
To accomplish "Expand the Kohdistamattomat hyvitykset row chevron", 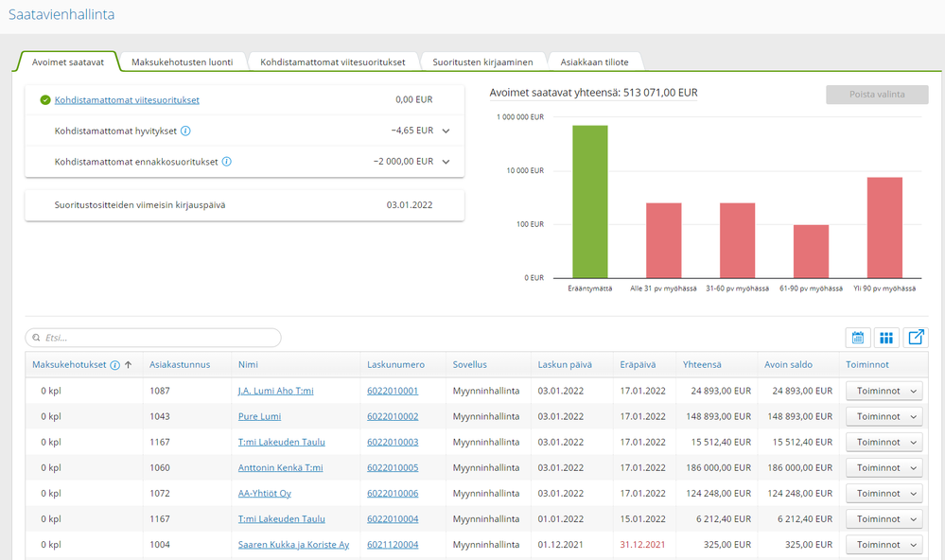I will pyautogui.click(x=446, y=131).
